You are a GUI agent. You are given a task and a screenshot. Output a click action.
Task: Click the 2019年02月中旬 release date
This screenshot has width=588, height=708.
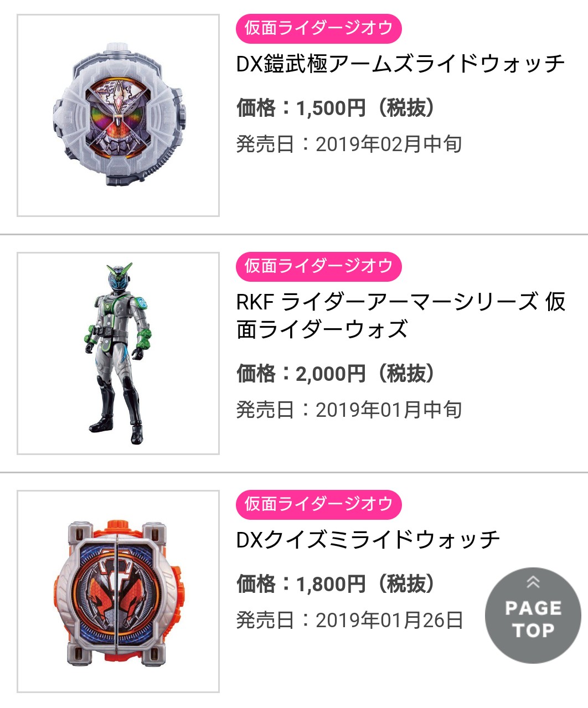(x=389, y=144)
